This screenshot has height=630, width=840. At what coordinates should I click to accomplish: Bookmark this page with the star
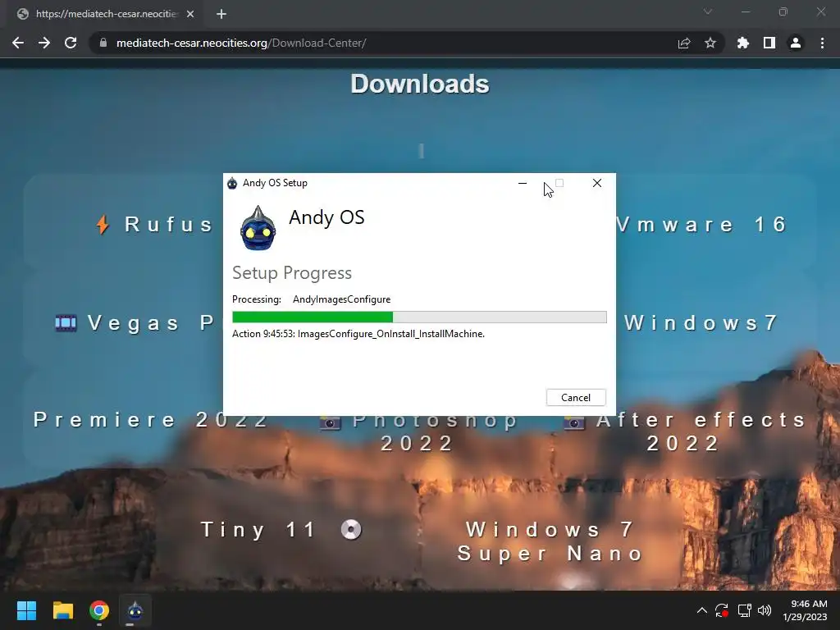click(x=710, y=43)
